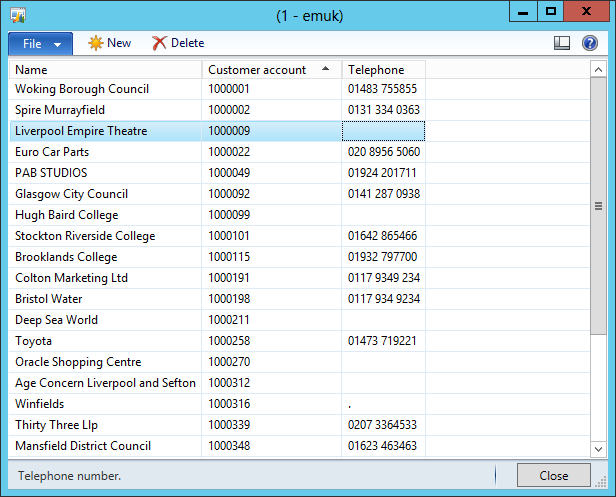This screenshot has width=616, height=497.
Task: Open the blue Help icon
Action: point(590,43)
